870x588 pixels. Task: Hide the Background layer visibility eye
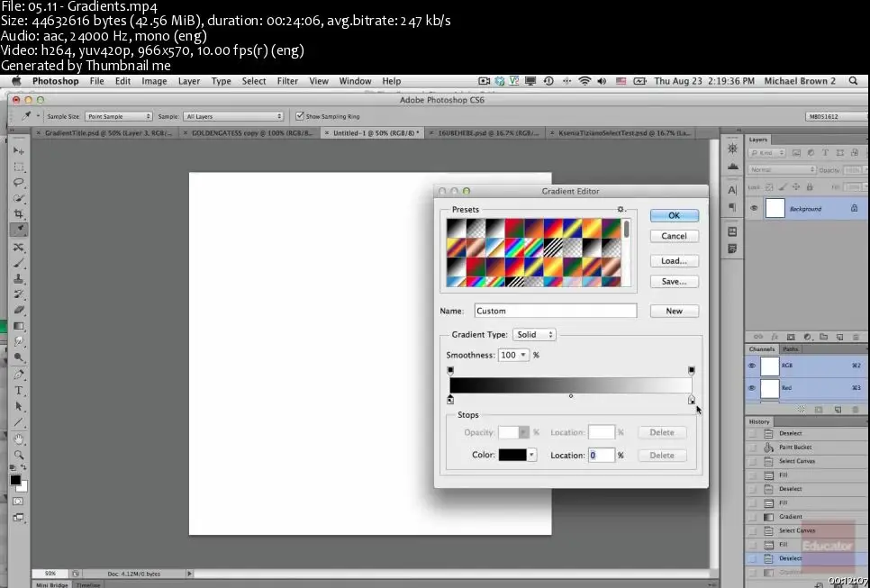[x=754, y=209]
